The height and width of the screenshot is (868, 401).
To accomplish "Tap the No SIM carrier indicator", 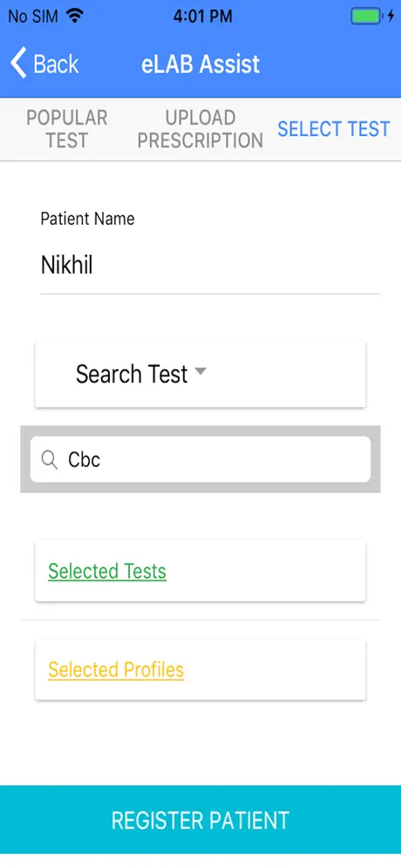I will point(34,16).
